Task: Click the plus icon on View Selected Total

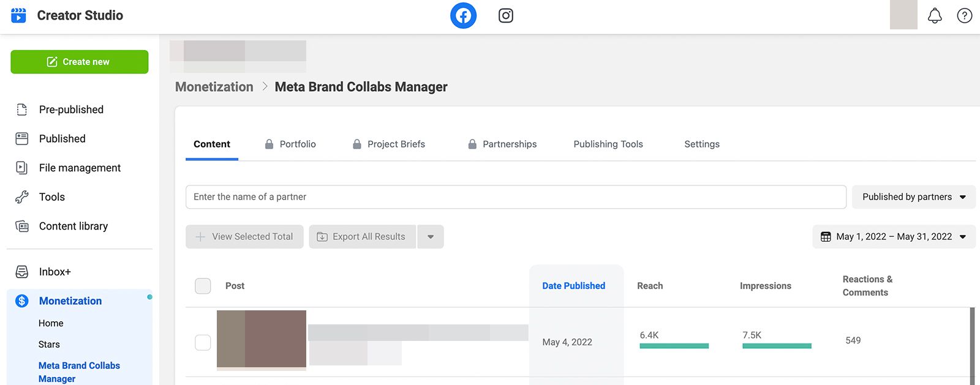Action: pos(200,237)
